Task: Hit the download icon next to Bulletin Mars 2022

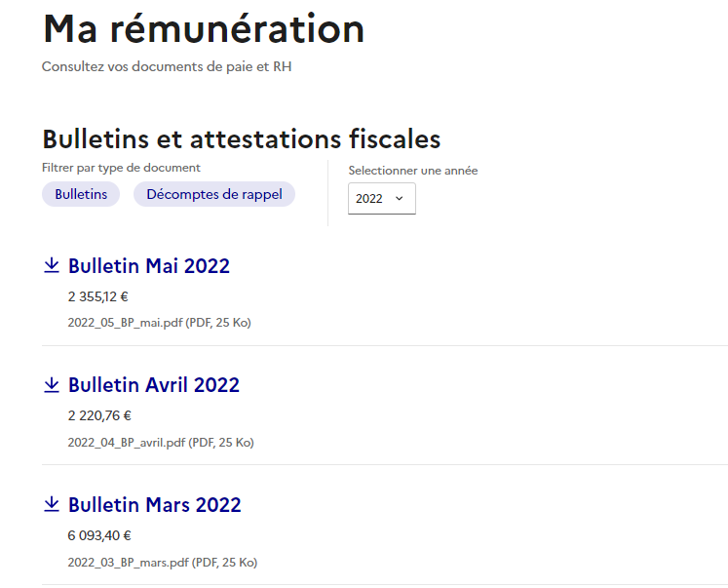Action: coord(52,504)
